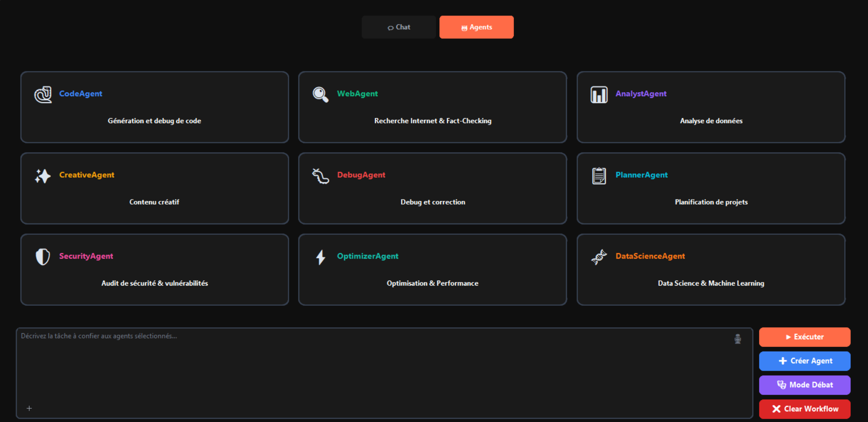The image size is (868, 422).
Task: Click the Clear Workflow button
Action: tap(804, 409)
